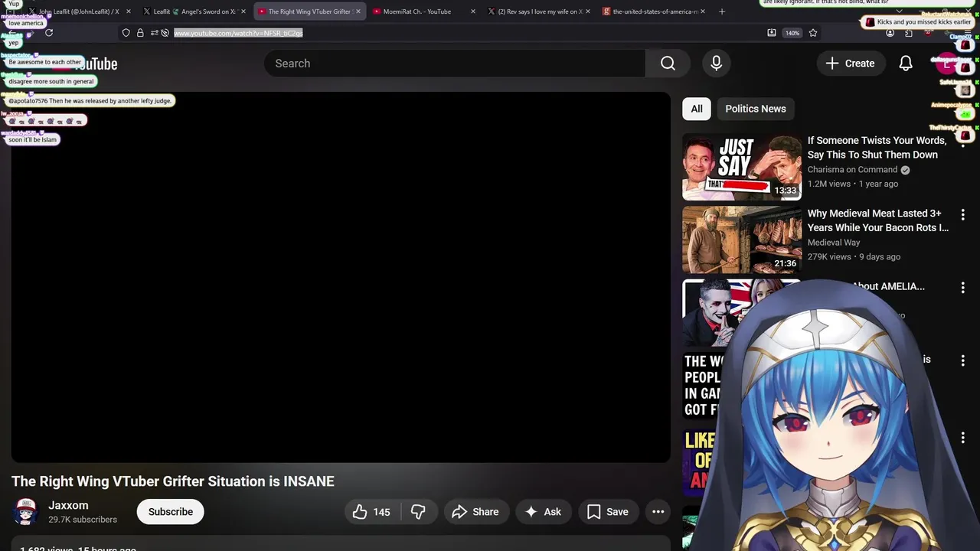
Task: Click the Ask AI button
Action: coord(543,512)
